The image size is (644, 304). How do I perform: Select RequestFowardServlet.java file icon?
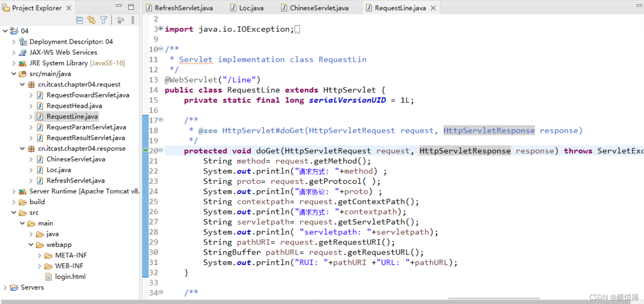(x=40, y=95)
